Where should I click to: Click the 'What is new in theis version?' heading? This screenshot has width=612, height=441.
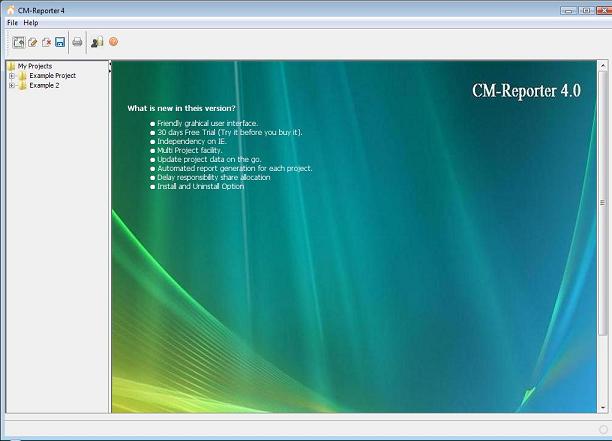tap(181, 108)
